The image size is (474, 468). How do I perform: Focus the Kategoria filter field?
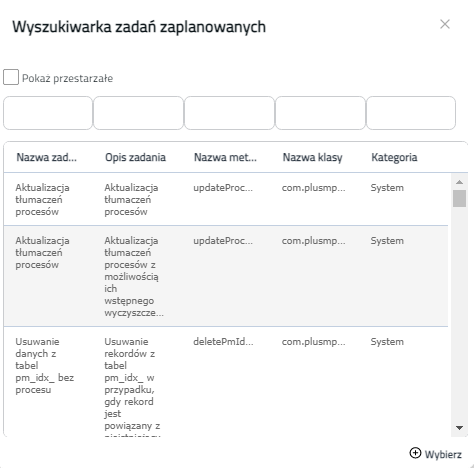pos(411,113)
